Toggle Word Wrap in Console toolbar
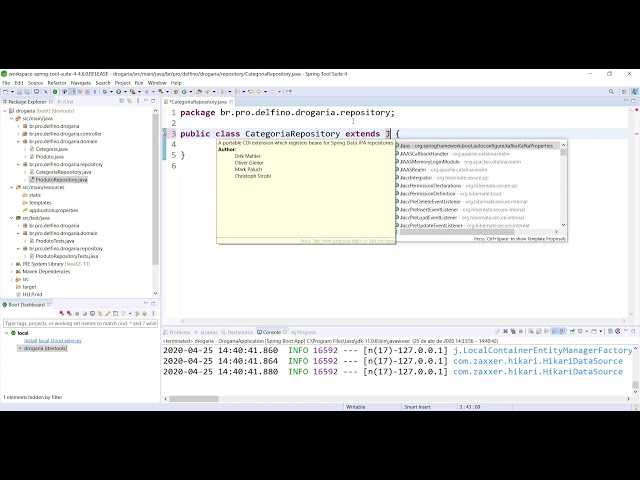 coord(547,331)
